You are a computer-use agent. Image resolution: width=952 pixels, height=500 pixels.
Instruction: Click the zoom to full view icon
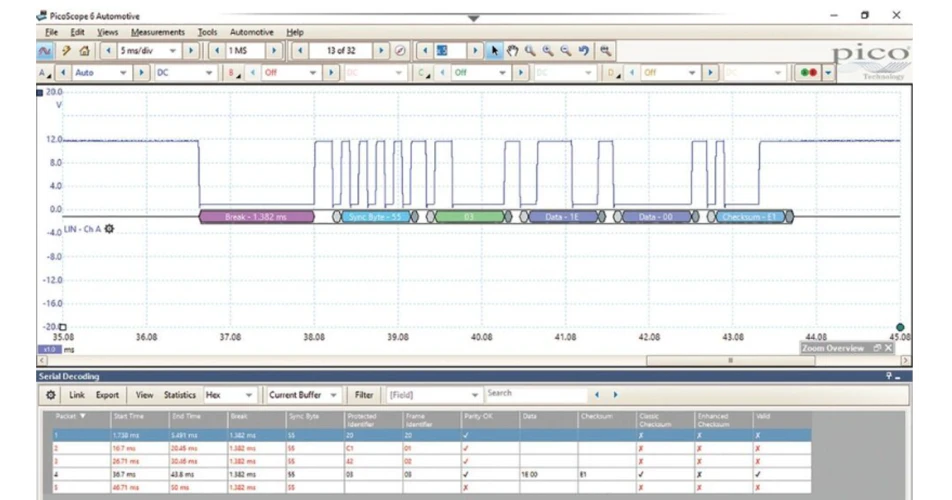605,51
